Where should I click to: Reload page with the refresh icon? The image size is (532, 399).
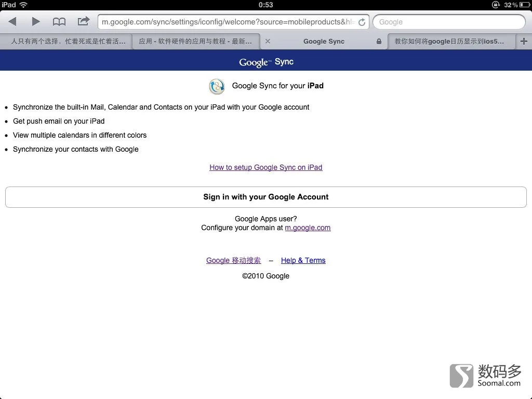[x=362, y=22]
